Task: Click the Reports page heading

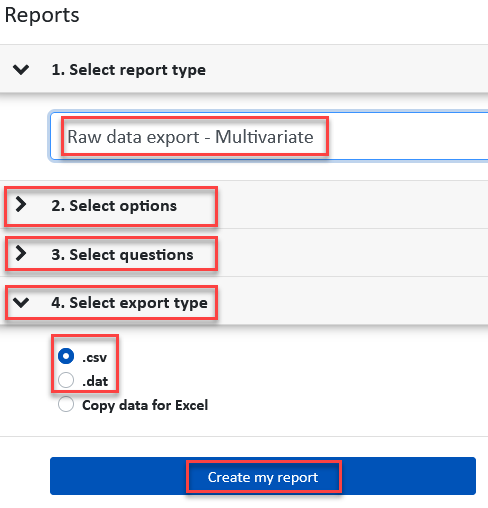Action: (42, 15)
